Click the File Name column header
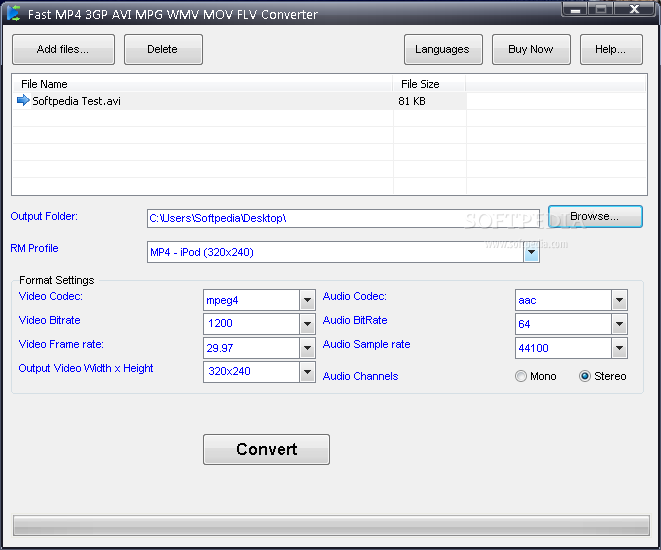661x550 pixels. [x=202, y=84]
